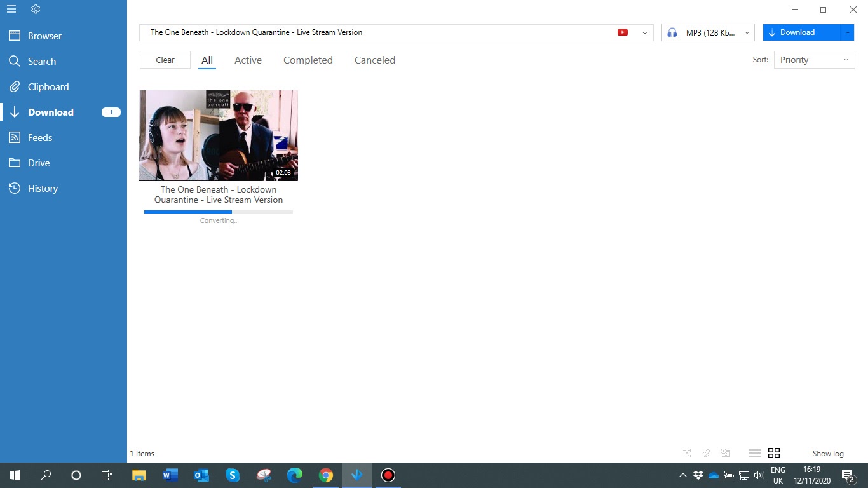Open File Explorer from the taskbar
Viewport: 868px width, 488px height.
pyautogui.click(x=139, y=475)
